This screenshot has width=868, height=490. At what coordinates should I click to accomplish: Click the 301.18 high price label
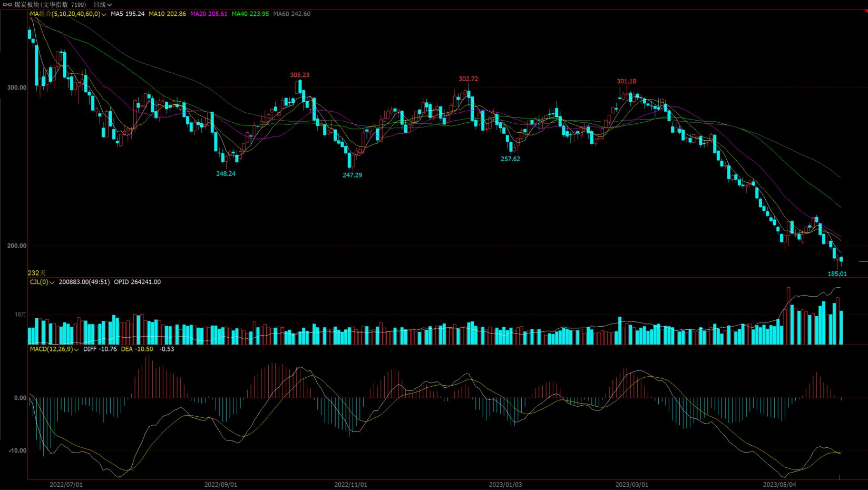pos(627,82)
